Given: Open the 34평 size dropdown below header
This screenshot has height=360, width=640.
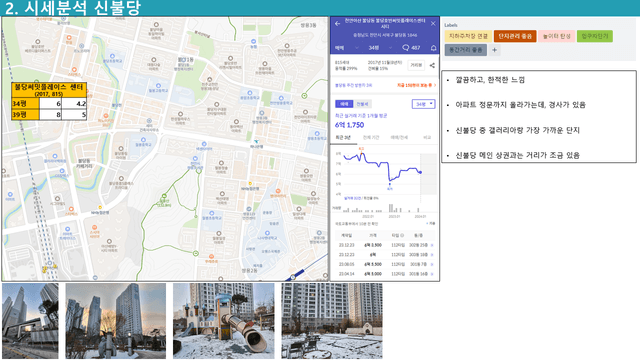Looking at the screenshot, I should pyautogui.click(x=424, y=104).
